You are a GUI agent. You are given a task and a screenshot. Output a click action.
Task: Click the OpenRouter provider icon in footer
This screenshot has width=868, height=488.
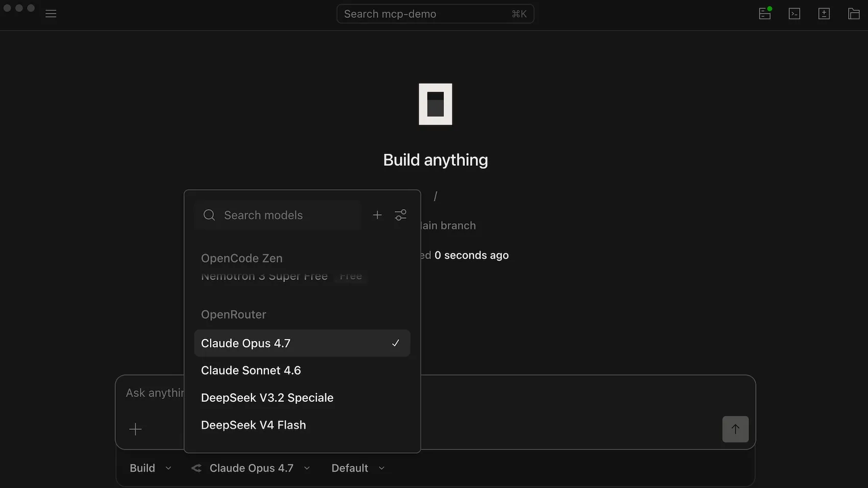tap(197, 468)
